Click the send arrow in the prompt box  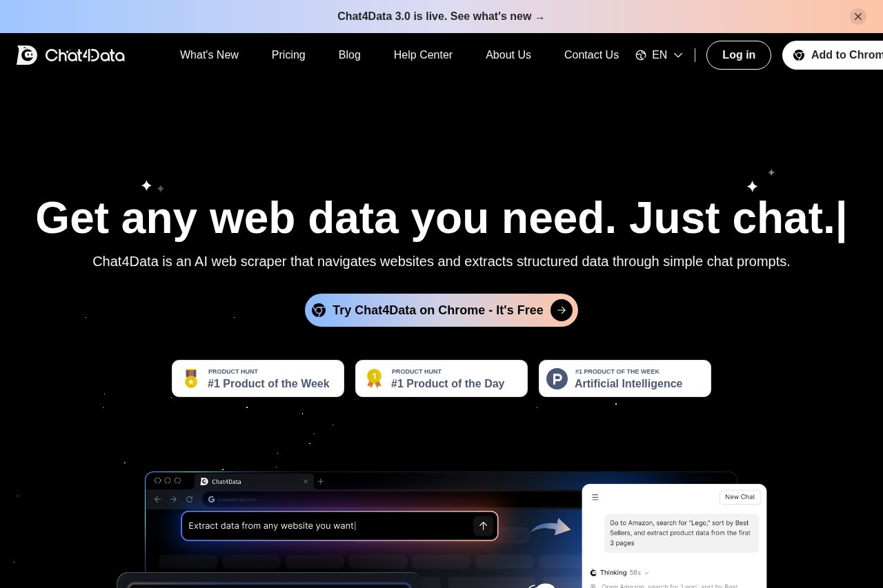tap(483, 526)
